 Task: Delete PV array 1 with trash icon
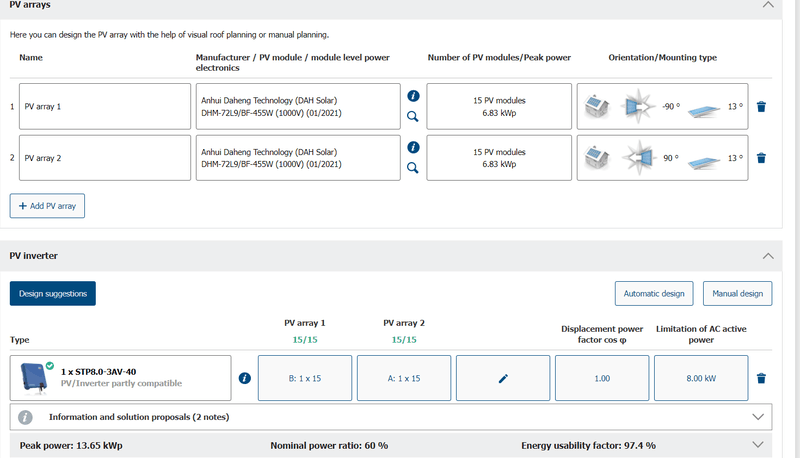761,107
